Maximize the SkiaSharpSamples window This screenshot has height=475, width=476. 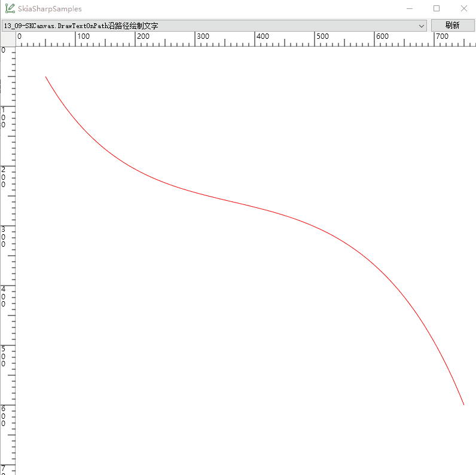coord(437,8)
